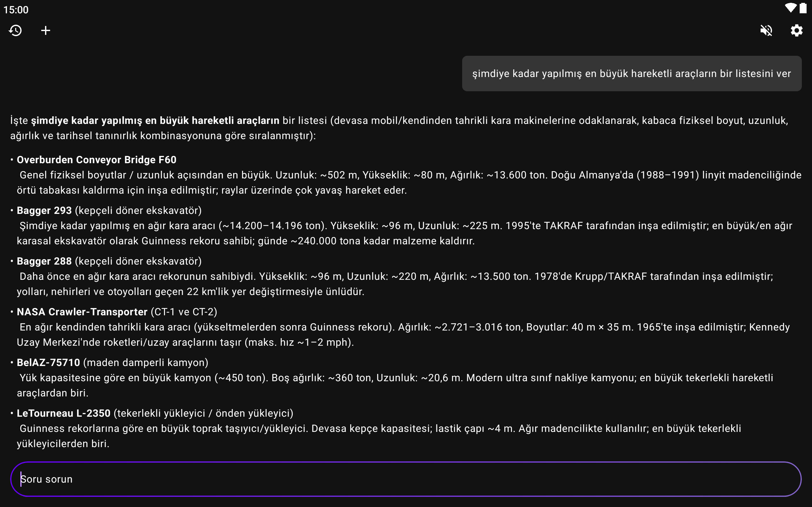
Task: Click the 'Bagger 293' bold heading
Action: 44,210
